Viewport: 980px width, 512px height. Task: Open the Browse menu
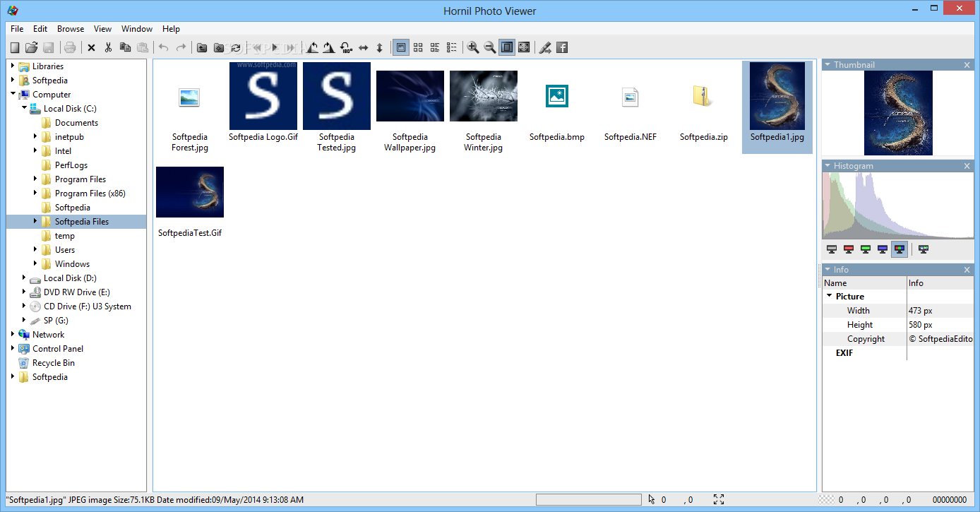[71, 29]
